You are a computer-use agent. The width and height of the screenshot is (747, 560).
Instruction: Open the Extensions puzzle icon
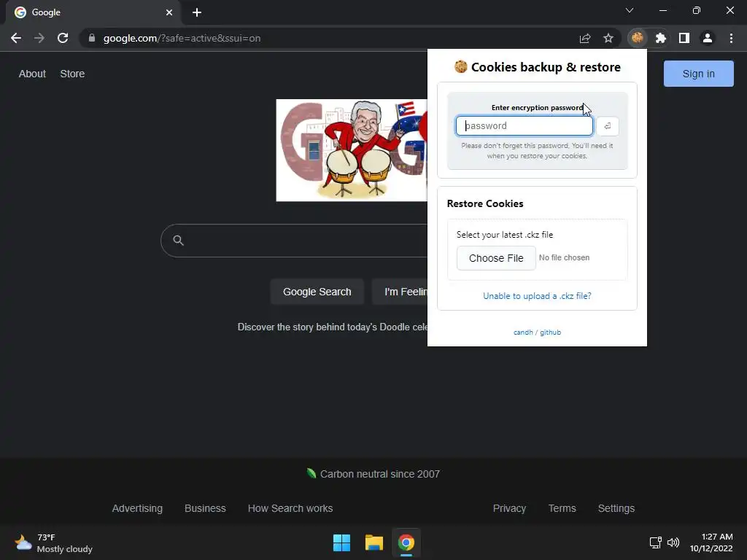point(660,38)
